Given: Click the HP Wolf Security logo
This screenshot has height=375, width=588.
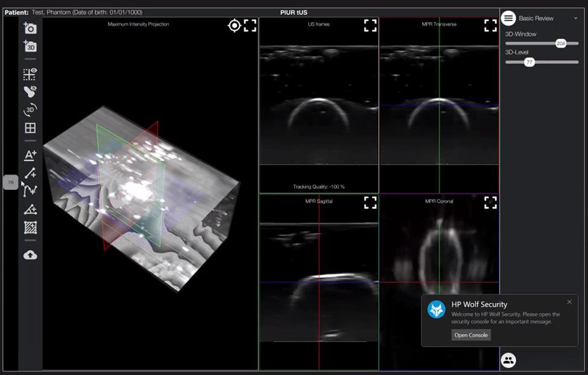Looking at the screenshot, I should (x=437, y=309).
